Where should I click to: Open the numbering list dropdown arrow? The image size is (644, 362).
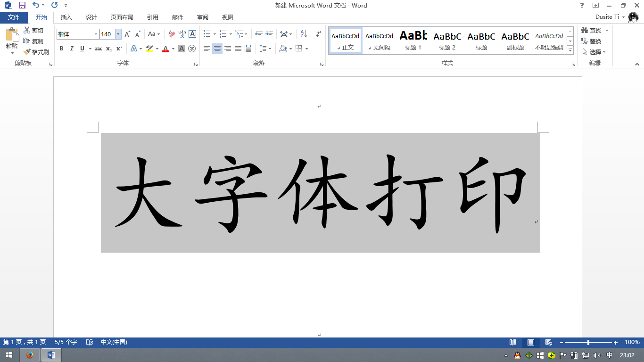point(231,34)
